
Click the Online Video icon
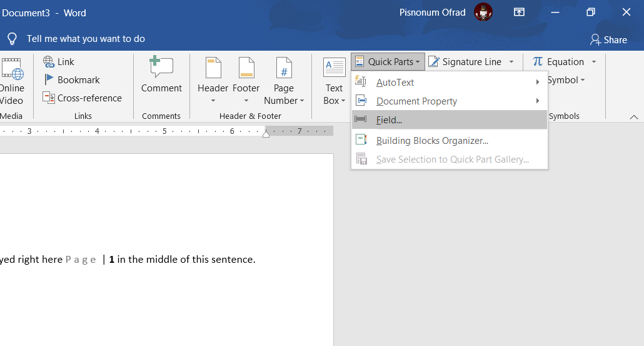13,69
